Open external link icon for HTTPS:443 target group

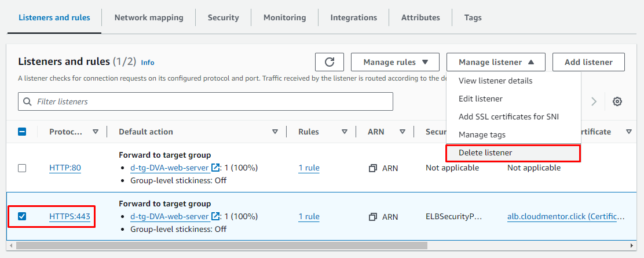coord(215,217)
